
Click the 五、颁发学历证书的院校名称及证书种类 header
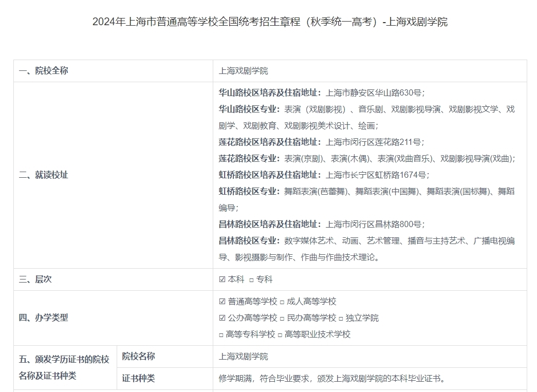point(64,367)
